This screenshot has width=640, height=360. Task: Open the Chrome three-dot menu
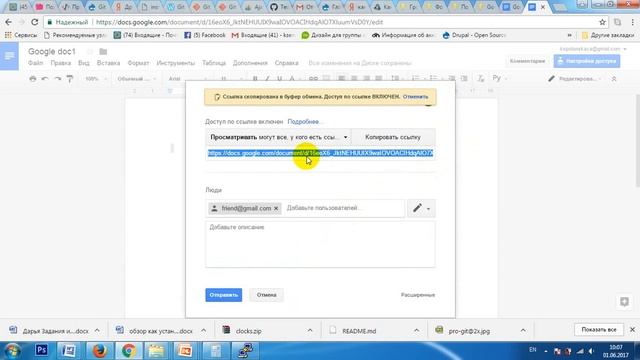coord(632,22)
